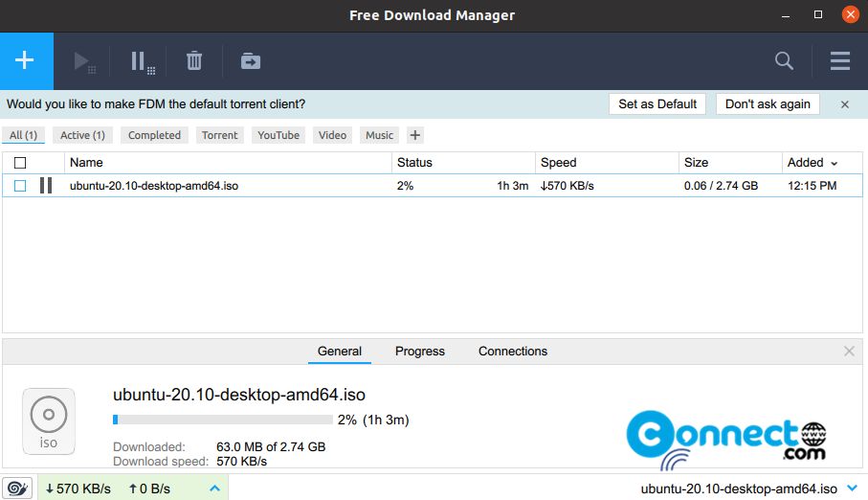Image resolution: width=868 pixels, height=500 pixels.
Task: Show the Active (1) filter
Action: pos(82,135)
